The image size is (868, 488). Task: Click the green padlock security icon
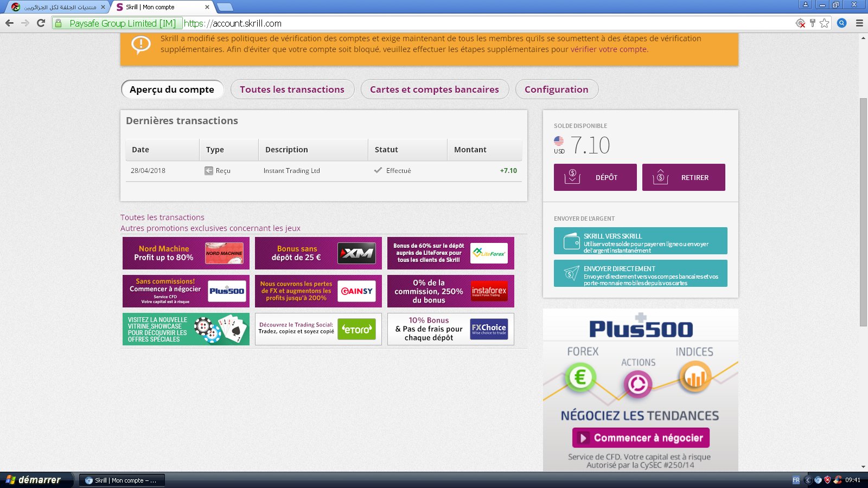[59, 23]
